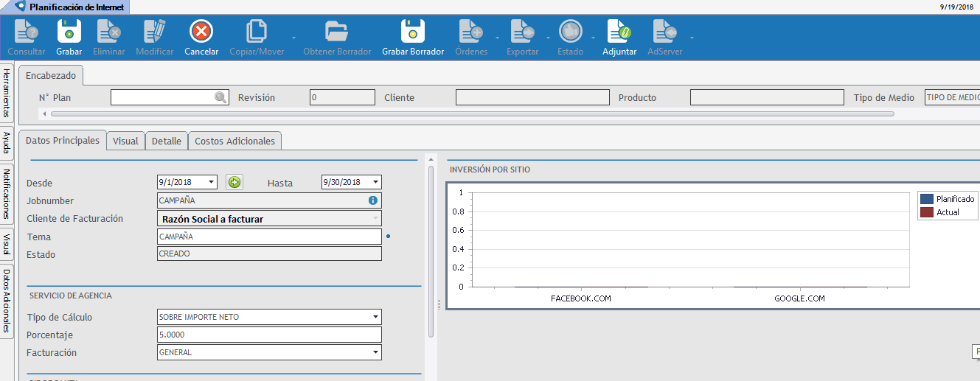This screenshot has width=980, height=381.
Task: Click the Planificación de Internet window icon
Action: click(20, 7)
